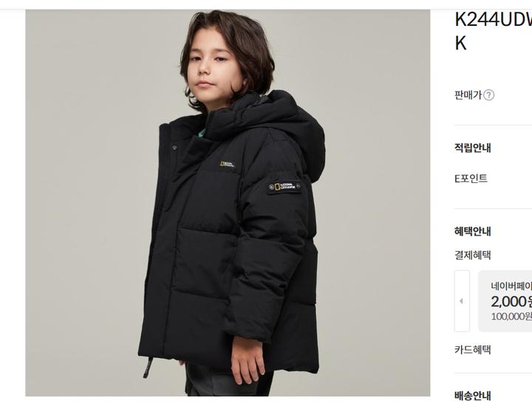This screenshot has height=406, width=532.
Task: Click the K244UDW product code title
Action: 493,20
